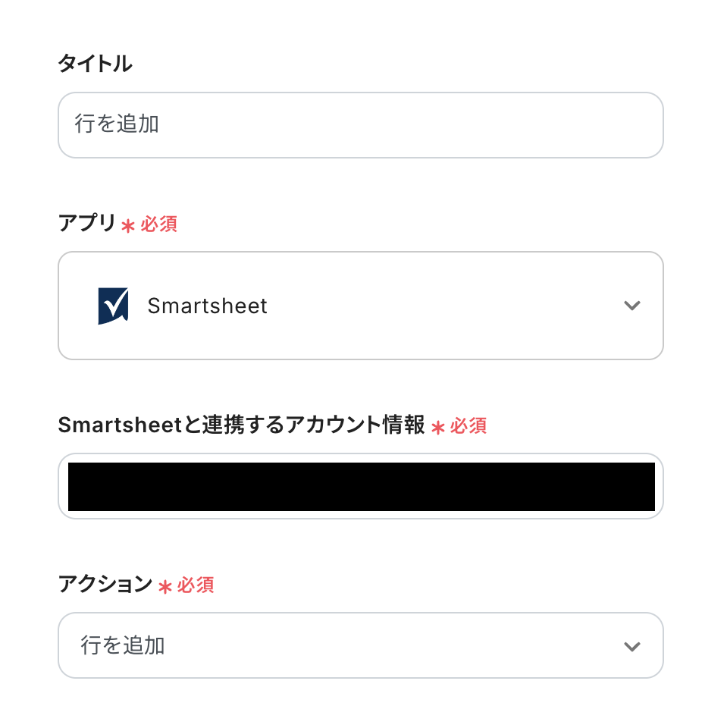This screenshot has height=728, width=705.
Task: Click the 必須 marker next to アクション
Action: pyautogui.click(x=196, y=585)
